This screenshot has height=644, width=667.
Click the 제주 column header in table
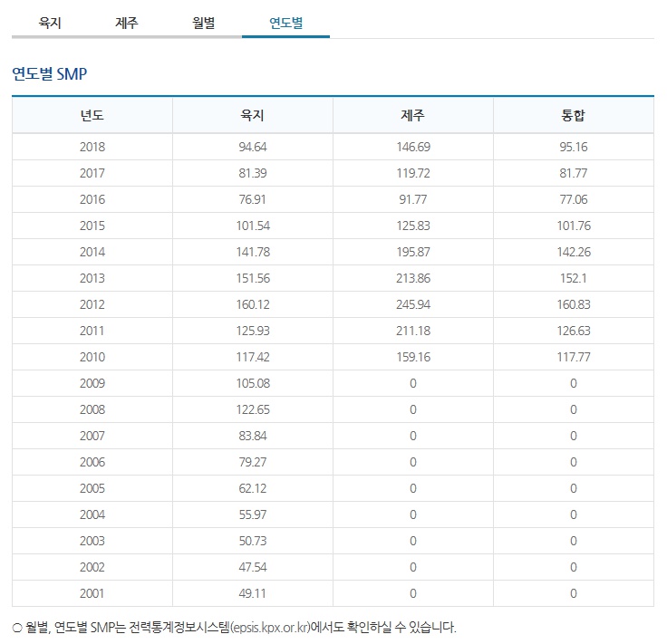412,115
